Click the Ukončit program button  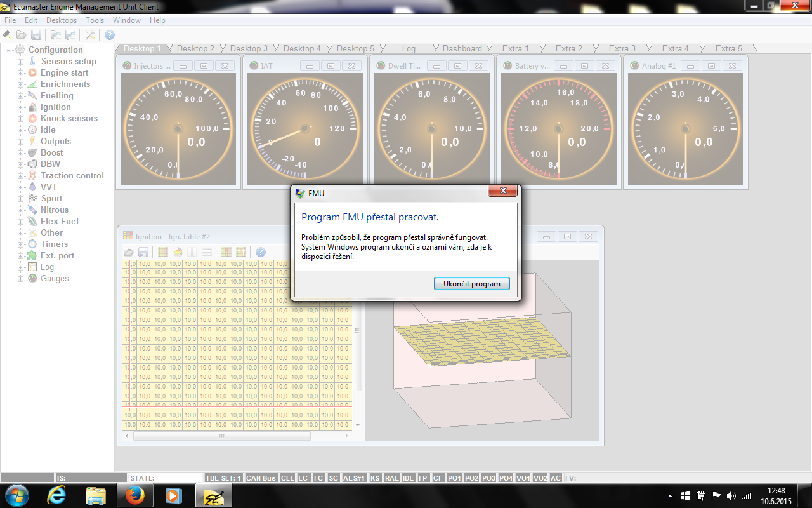click(471, 284)
